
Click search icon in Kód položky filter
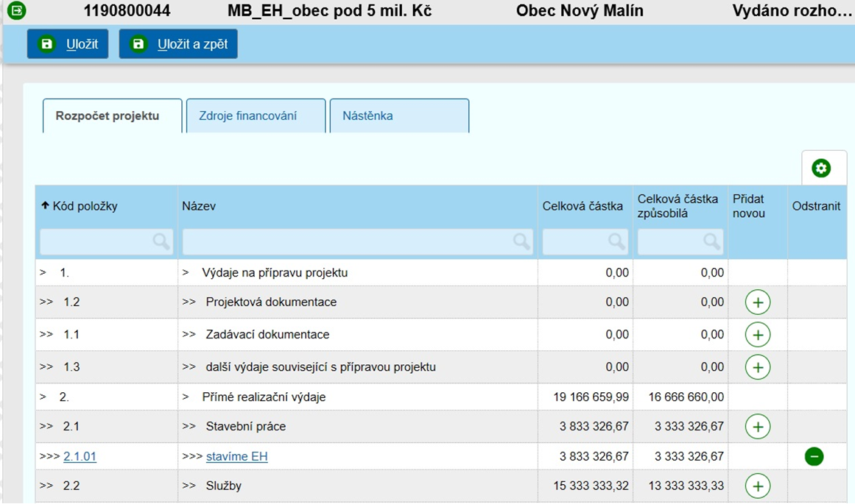click(161, 241)
